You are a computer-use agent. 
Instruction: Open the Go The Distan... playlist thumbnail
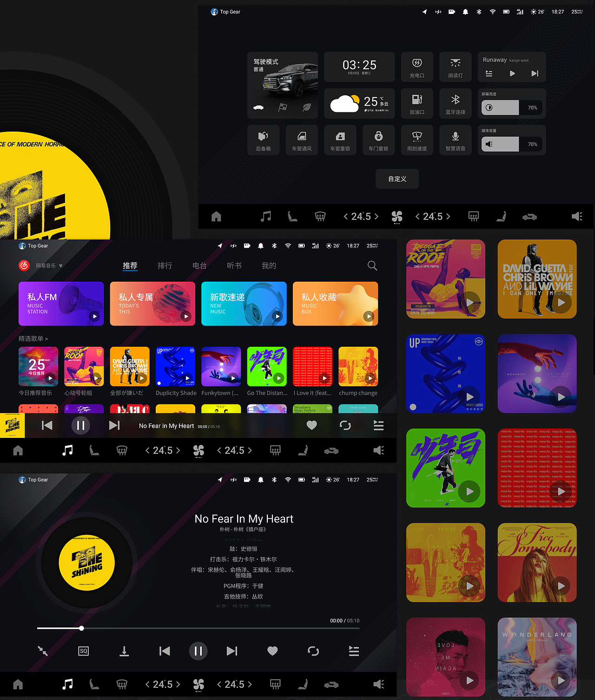(x=267, y=366)
